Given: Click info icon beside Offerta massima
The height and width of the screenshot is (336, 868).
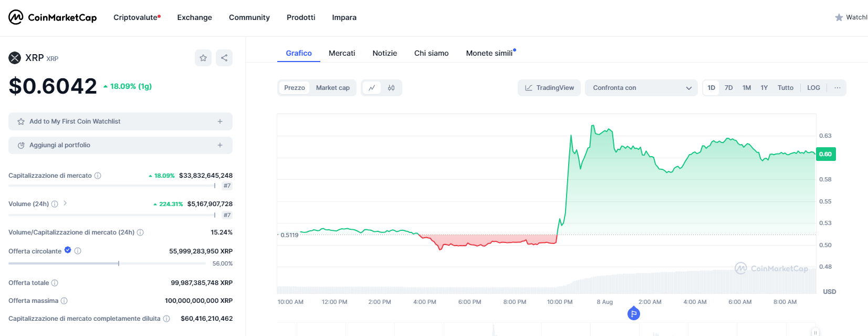Looking at the screenshot, I should (64, 301).
